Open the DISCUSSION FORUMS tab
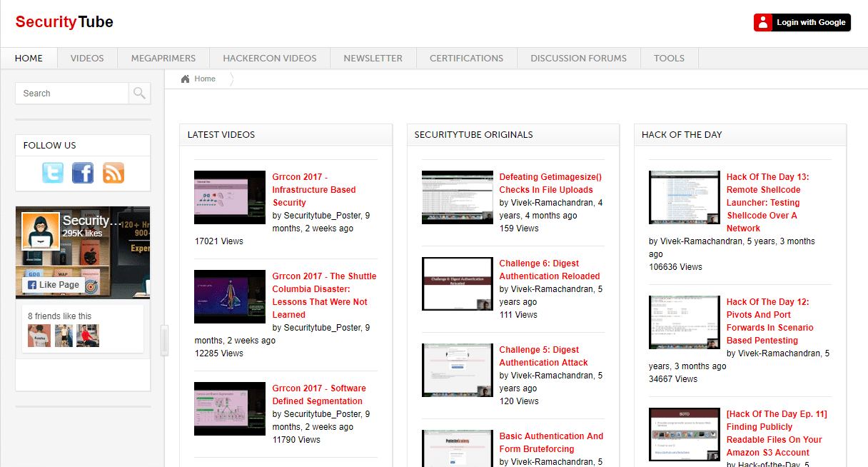868x467 pixels. coord(578,59)
